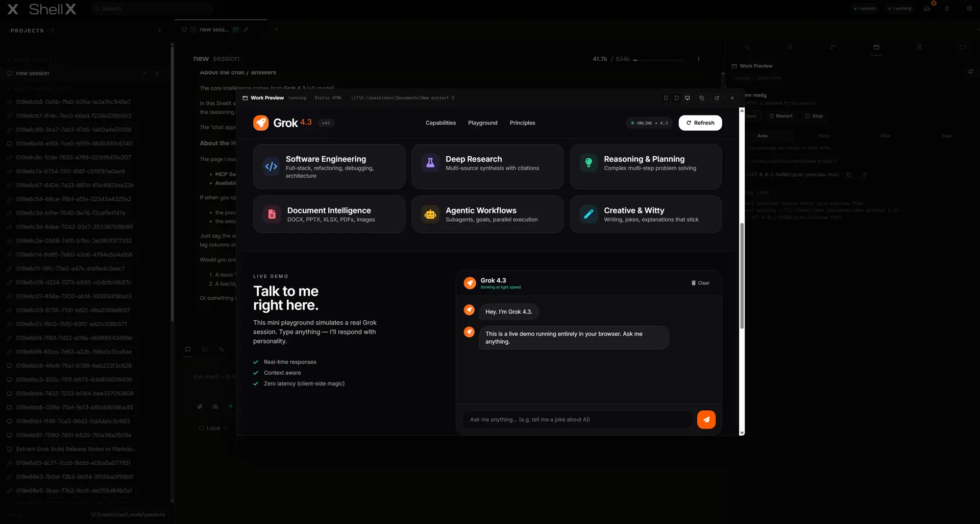Delete new session with sidebar trash icon
Screen dimensions: 980x524
(x=157, y=73)
